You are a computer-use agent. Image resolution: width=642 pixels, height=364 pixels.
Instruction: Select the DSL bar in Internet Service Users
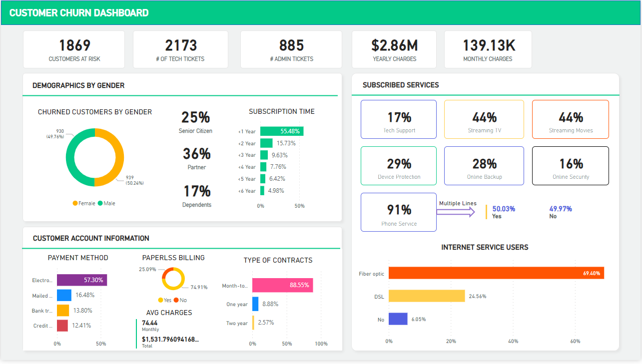point(427,296)
